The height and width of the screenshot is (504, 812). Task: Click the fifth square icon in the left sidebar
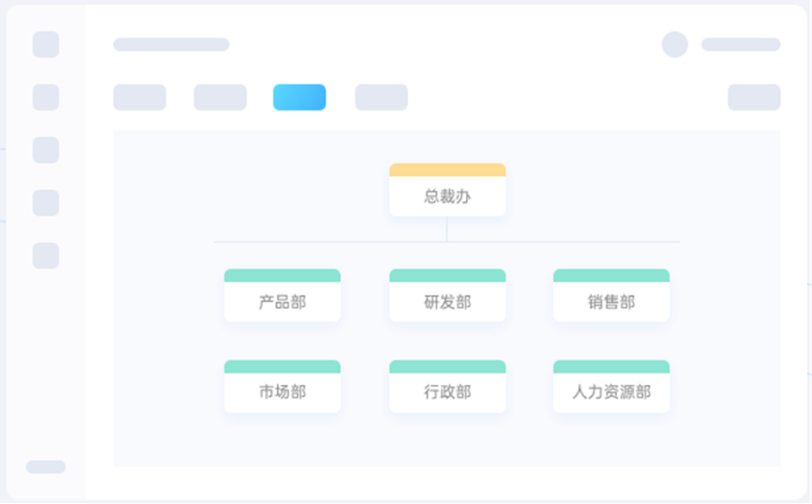tap(46, 255)
